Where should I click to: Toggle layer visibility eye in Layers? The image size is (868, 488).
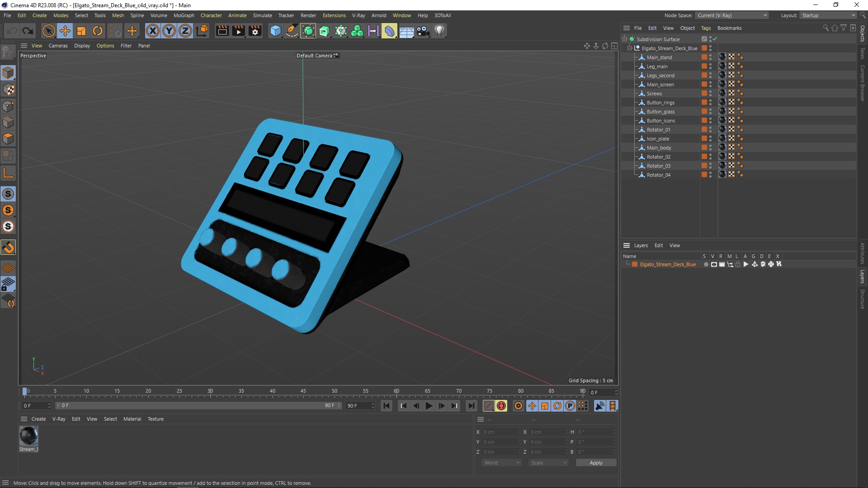tap(714, 264)
